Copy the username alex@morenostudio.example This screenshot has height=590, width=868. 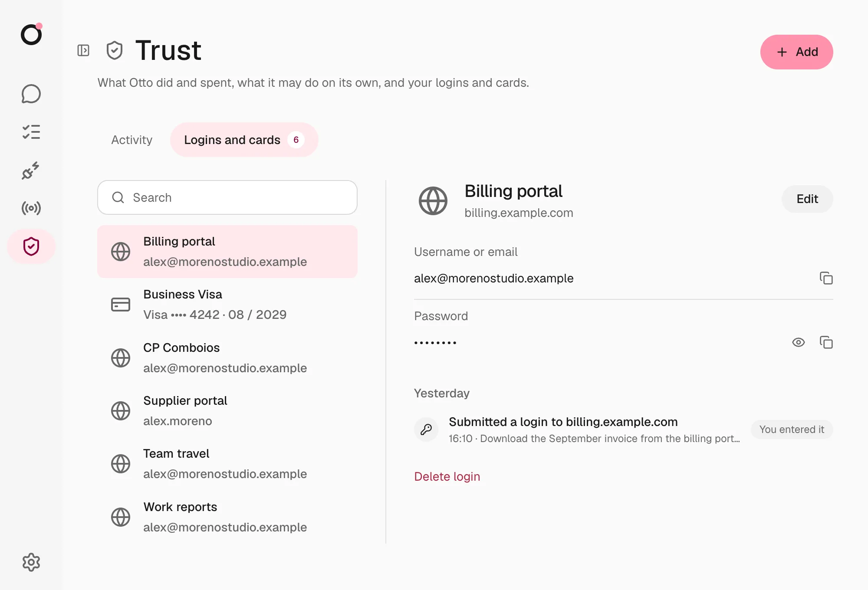click(826, 278)
